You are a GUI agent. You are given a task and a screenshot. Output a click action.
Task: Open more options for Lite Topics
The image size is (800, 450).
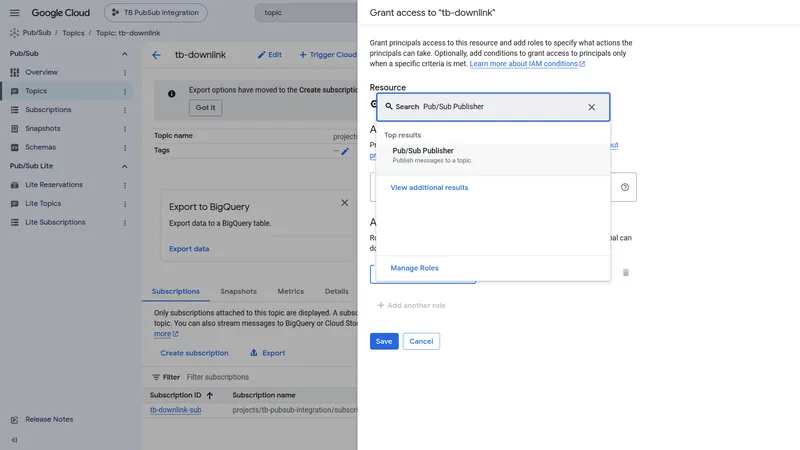(x=125, y=204)
